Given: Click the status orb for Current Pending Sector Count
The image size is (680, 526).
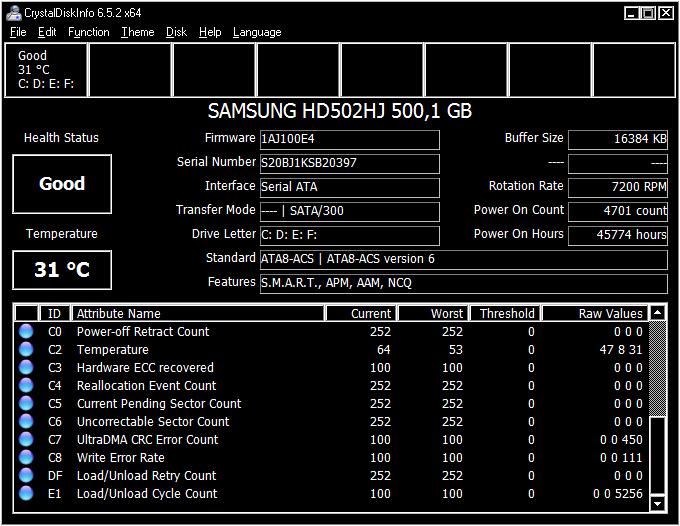Looking at the screenshot, I should click(x=26, y=403).
